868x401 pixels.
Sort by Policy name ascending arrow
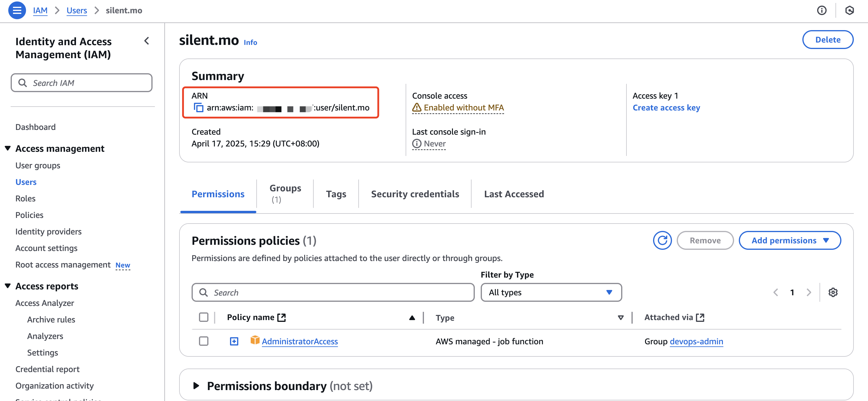[x=412, y=317]
